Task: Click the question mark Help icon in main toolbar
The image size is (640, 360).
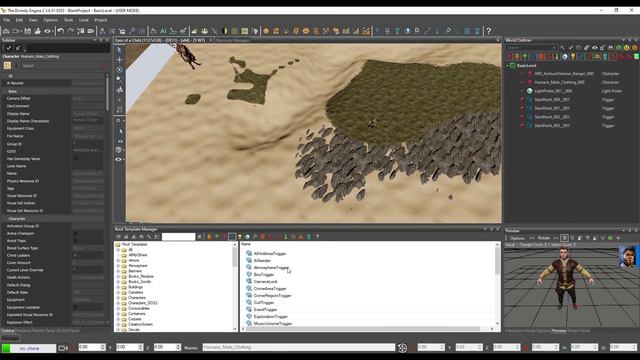Action: click(x=488, y=31)
